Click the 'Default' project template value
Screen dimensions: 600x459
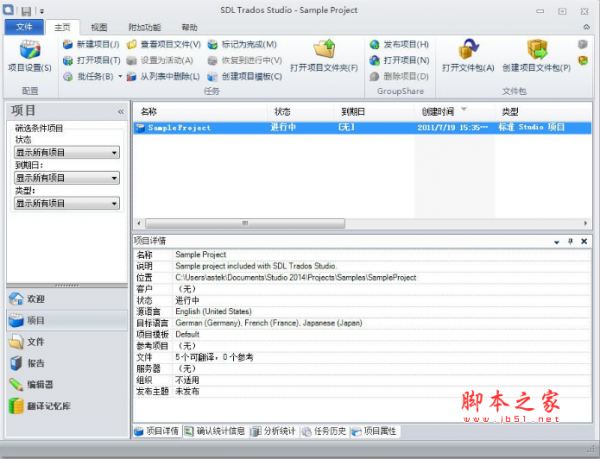tap(188, 335)
